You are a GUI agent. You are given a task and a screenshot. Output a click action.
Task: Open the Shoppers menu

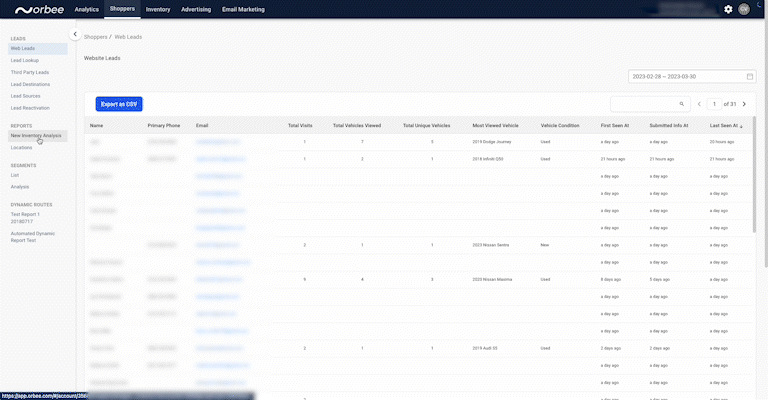click(122, 9)
